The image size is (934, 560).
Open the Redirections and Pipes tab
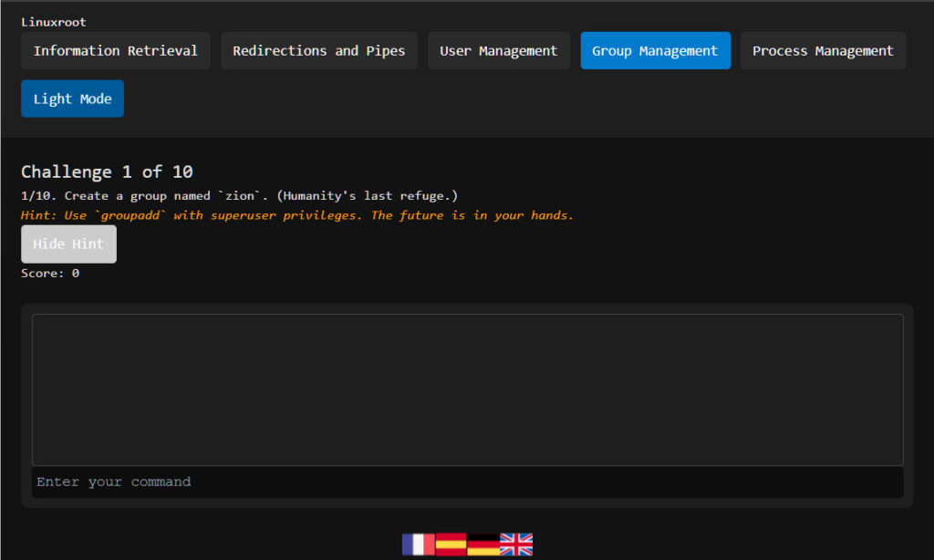coord(318,51)
